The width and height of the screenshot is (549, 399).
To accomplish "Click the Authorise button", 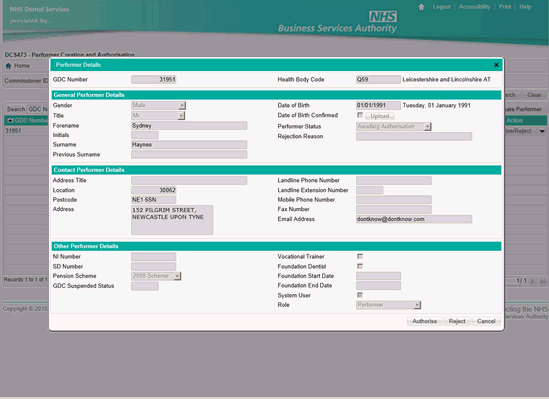I will [424, 321].
